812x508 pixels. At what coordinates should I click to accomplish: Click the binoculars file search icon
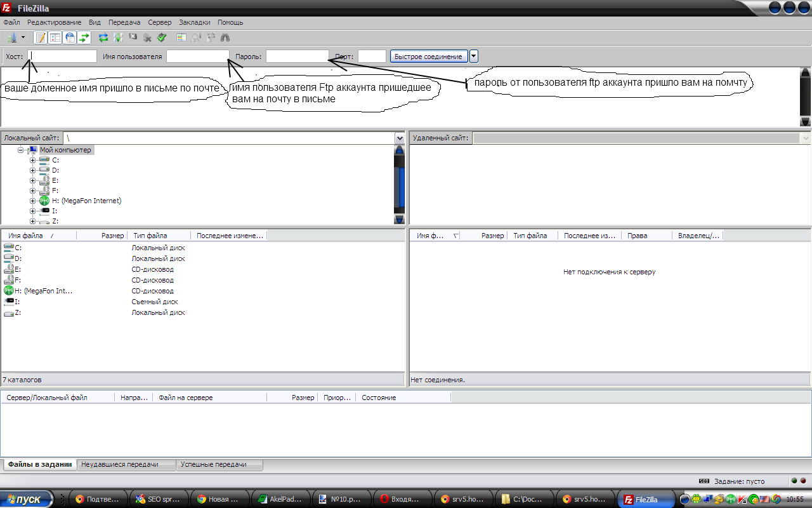click(225, 37)
